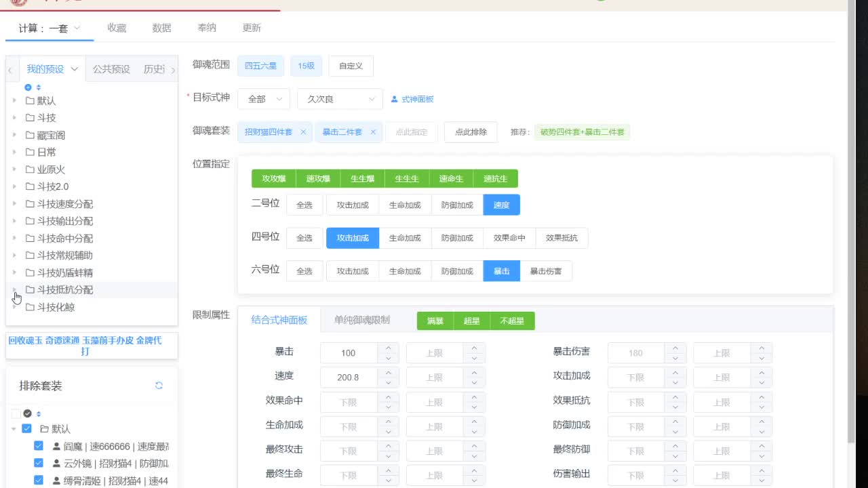This screenshot has height=488, width=868.
Task: Click 速度 lower limit field showing 200.8
Action: (349, 378)
